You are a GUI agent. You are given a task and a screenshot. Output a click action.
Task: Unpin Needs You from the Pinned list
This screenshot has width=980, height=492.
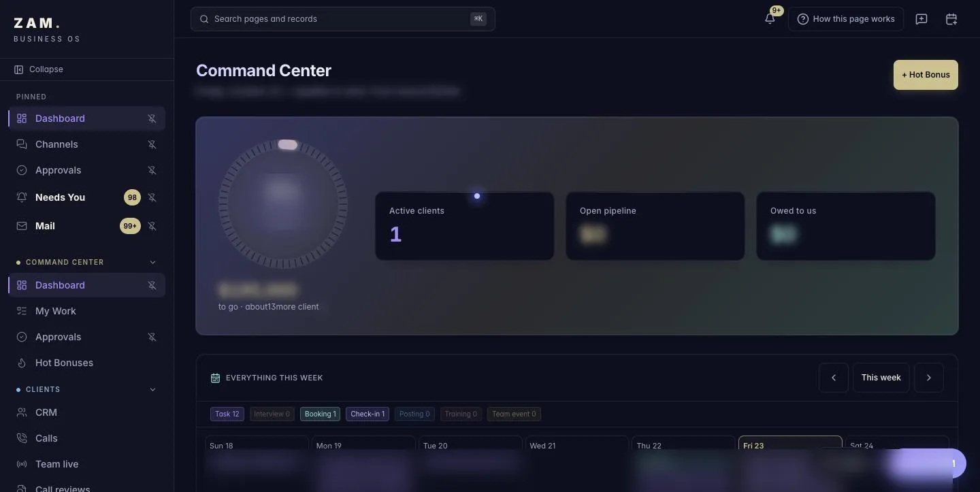(152, 197)
